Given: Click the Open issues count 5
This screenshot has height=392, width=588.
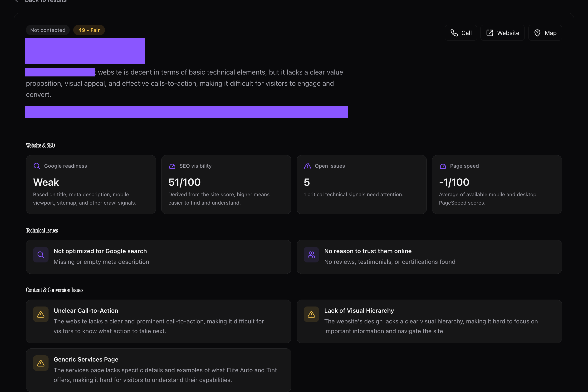Looking at the screenshot, I should [x=307, y=182].
